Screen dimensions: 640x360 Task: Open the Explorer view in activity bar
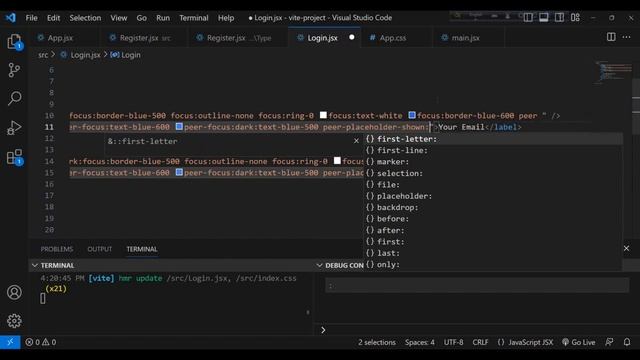14,42
